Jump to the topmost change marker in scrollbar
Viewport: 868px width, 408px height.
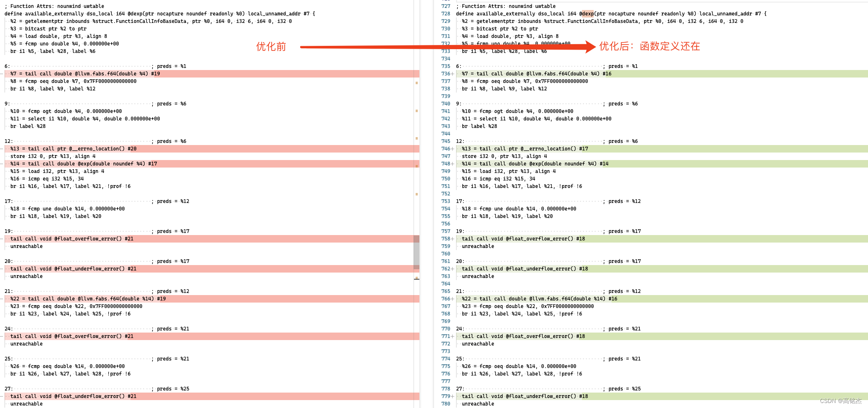pos(416,83)
